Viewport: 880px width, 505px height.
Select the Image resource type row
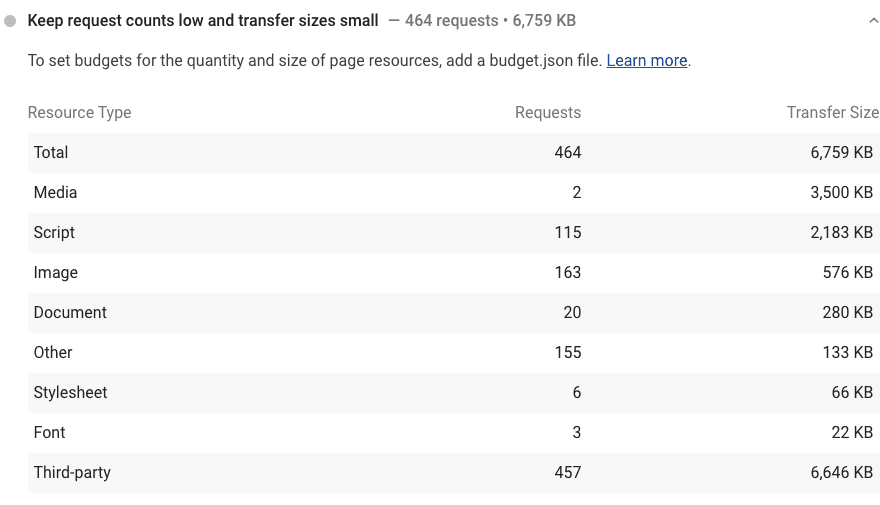(55, 272)
